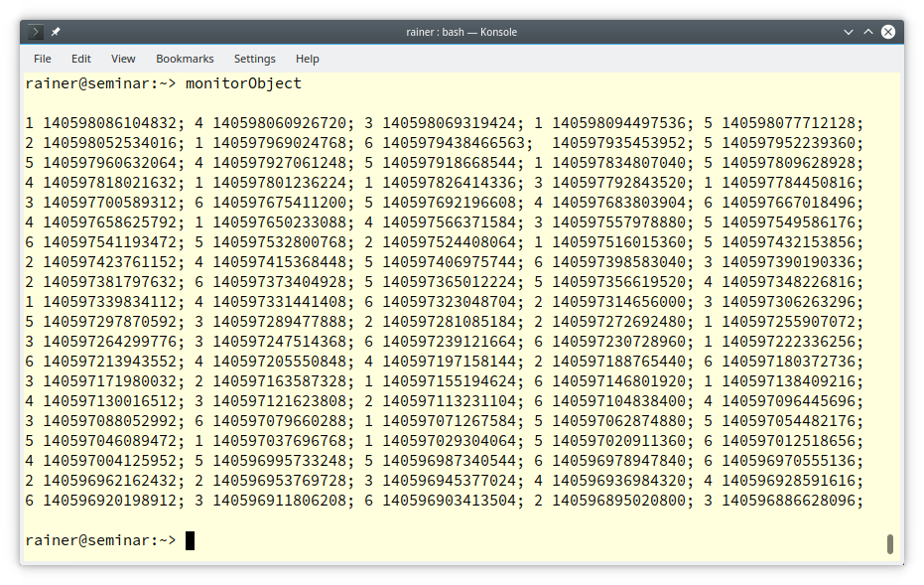Viewport: 924px width, 585px height.
Task: Click the terminal scrollbar handle
Action: tap(890, 543)
